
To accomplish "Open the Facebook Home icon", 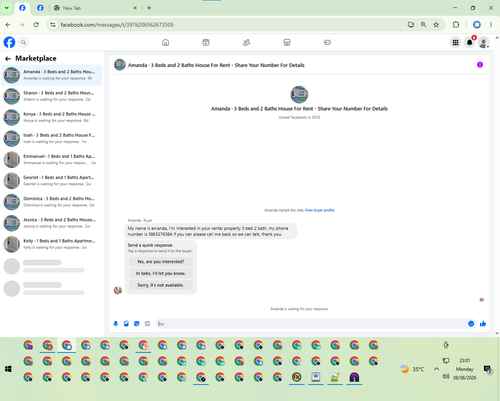I will tap(165, 42).
